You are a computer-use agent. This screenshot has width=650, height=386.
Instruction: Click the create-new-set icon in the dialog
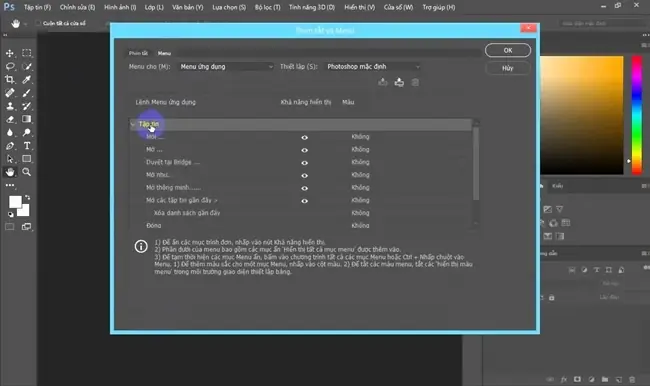(399, 82)
